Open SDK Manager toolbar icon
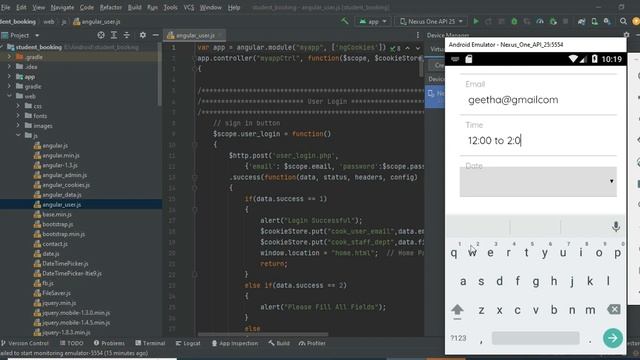Viewport: 640px width, 360px height. pos(607,21)
